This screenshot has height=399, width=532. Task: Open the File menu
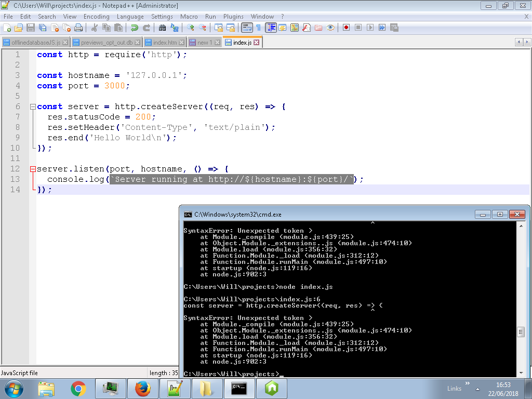click(8, 17)
